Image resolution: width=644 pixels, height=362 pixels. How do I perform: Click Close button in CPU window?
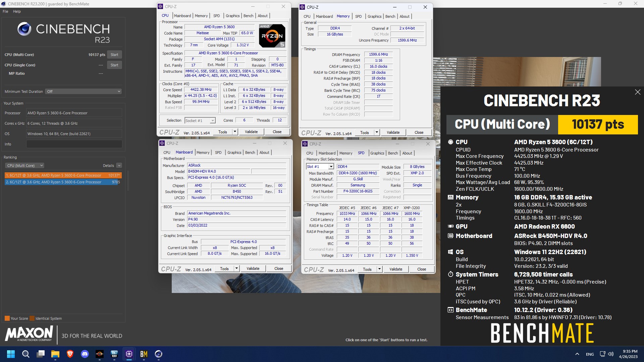point(277,132)
